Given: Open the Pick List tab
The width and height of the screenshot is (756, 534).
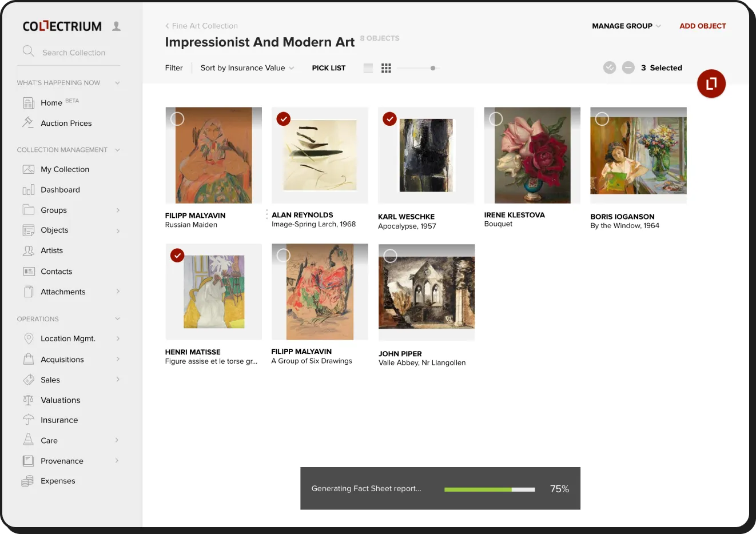Looking at the screenshot, I should coord(328,67).
